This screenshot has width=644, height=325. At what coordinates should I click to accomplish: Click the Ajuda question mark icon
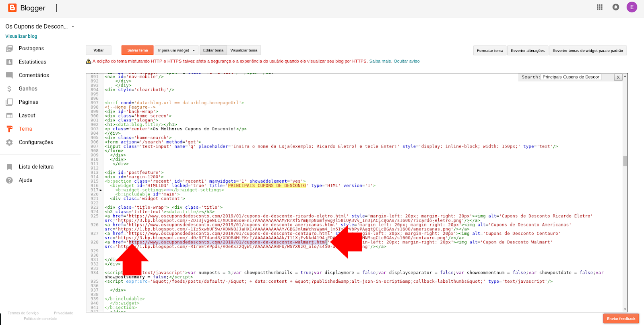10,180
